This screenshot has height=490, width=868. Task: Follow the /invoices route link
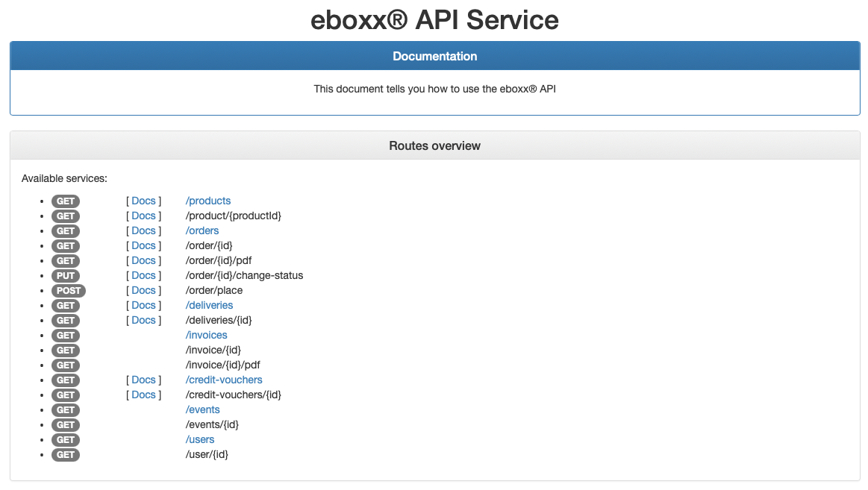coord(207,335)
